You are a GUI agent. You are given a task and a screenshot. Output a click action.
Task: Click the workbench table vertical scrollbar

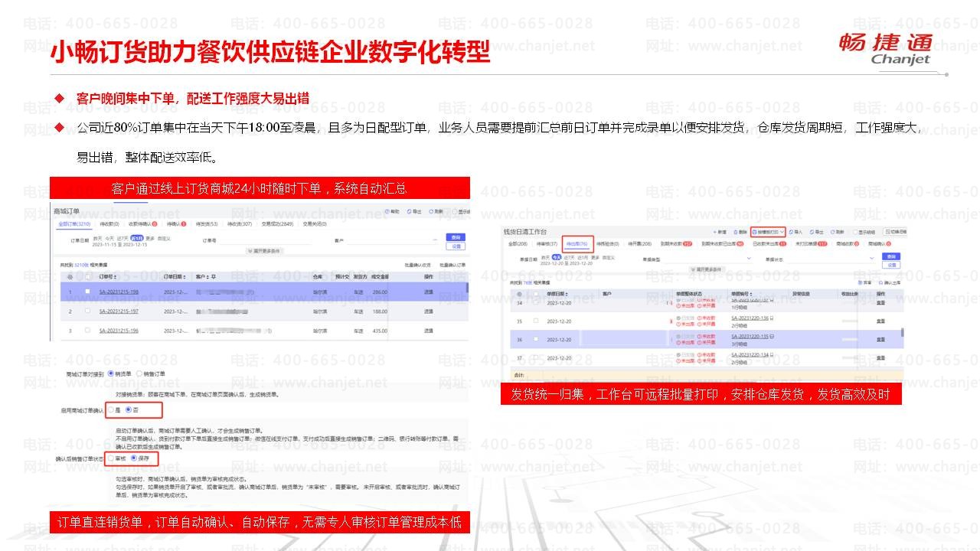(903, 333)
